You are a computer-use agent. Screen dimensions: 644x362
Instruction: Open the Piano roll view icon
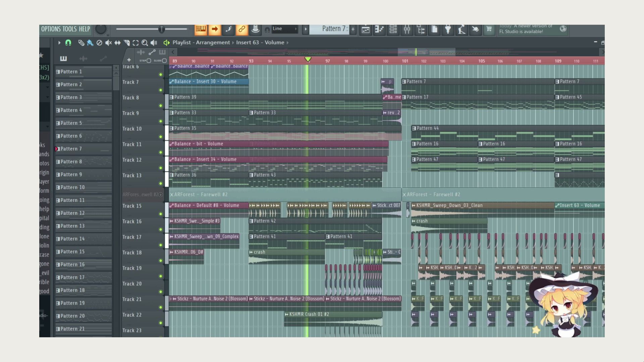[x=379, y=29]
